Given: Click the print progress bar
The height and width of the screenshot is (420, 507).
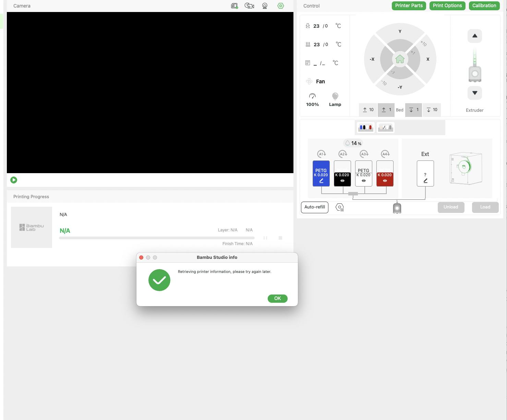Looking at the screenshot, I should pyautogui.click(x=157, y=238).
